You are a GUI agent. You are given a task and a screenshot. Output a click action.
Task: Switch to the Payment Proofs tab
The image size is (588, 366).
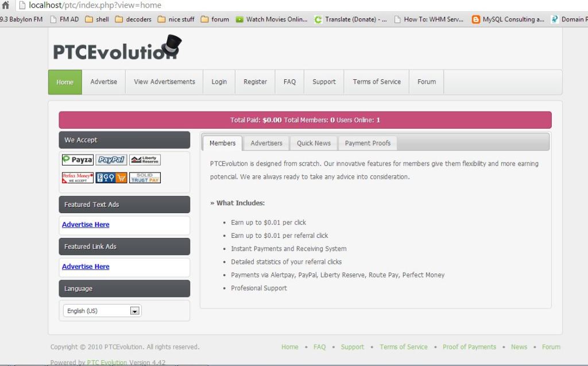367,143
